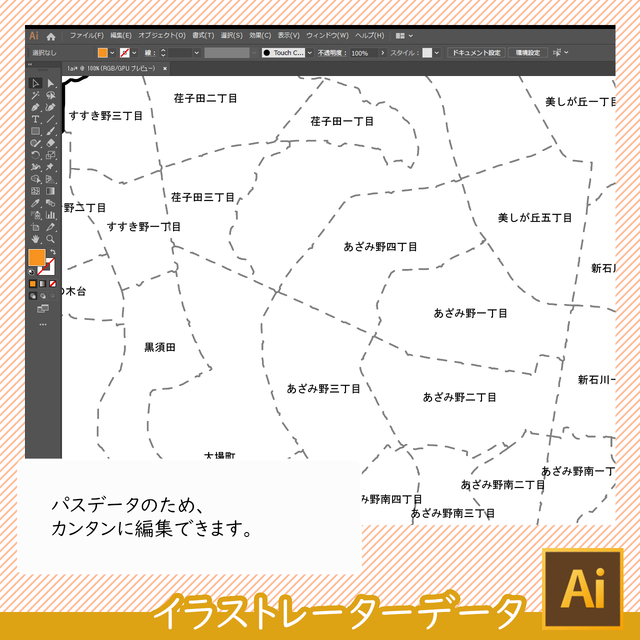Open the 編集(E) menu
The image size is (640, 640).
click(x=121, y=36)
